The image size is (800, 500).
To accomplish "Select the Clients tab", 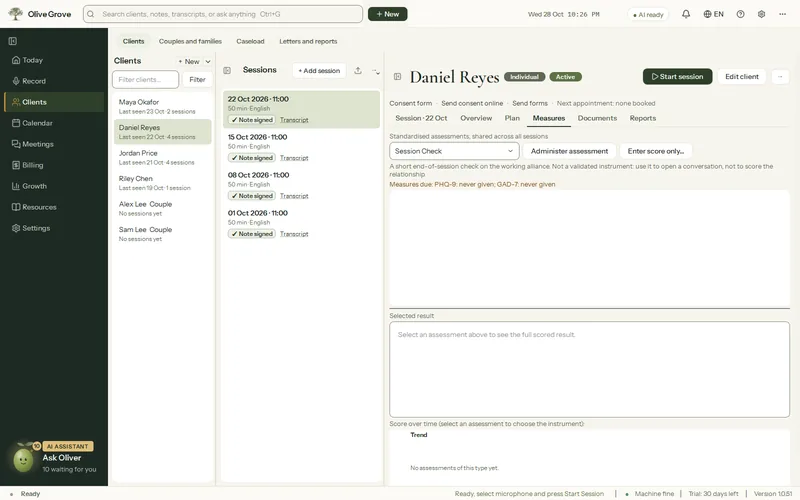I will tap(133, 41).
